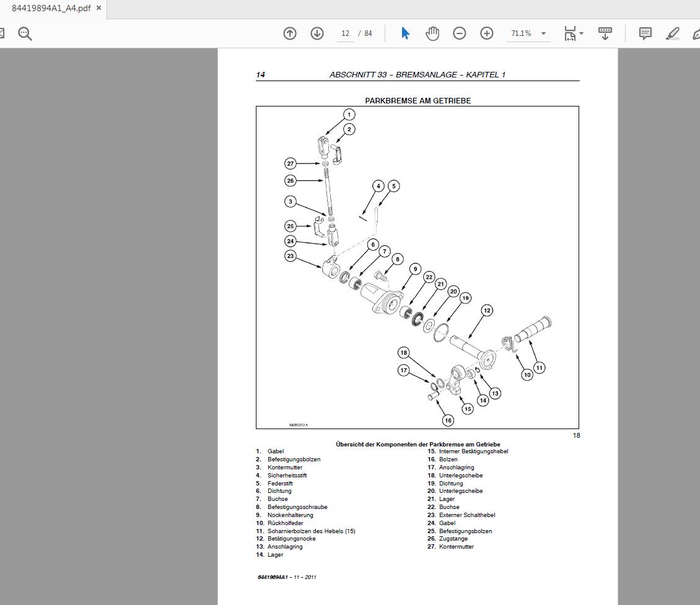Zoom out using the minus icon
The height and width of the screenshot is (605, 700).
click(x=459, y=33)
